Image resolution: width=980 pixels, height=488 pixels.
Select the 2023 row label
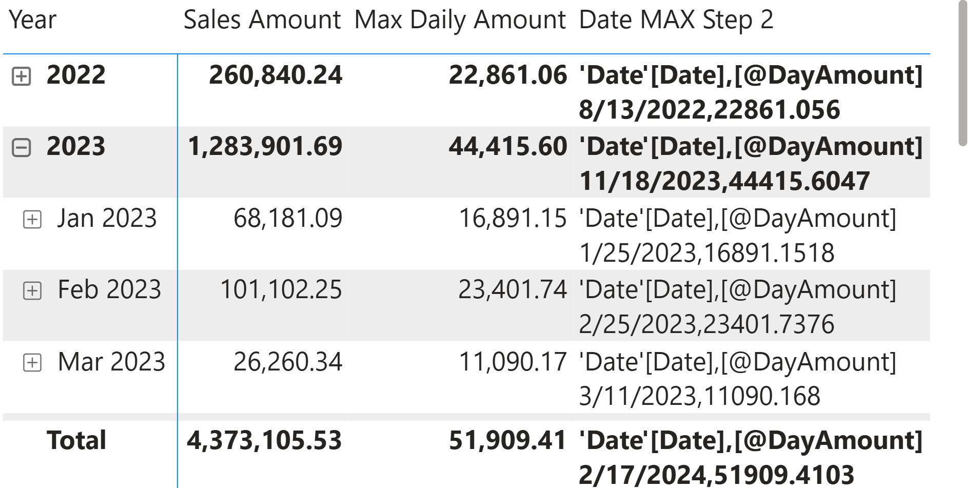pyautogui.click(x=76, y=147)
